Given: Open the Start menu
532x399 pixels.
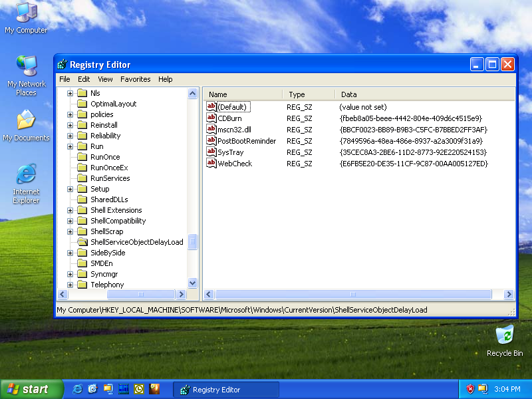Looking at the screenshot, I should [31, 389].
